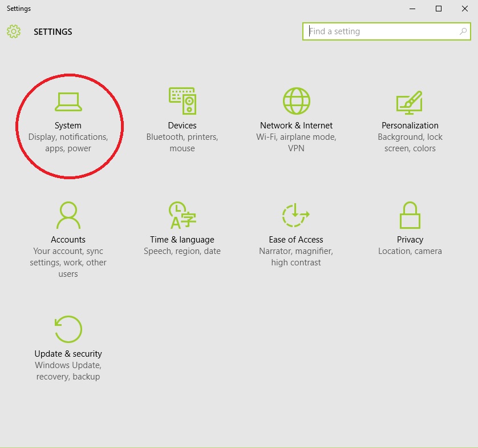Focus the Find a setting search box

387,31
